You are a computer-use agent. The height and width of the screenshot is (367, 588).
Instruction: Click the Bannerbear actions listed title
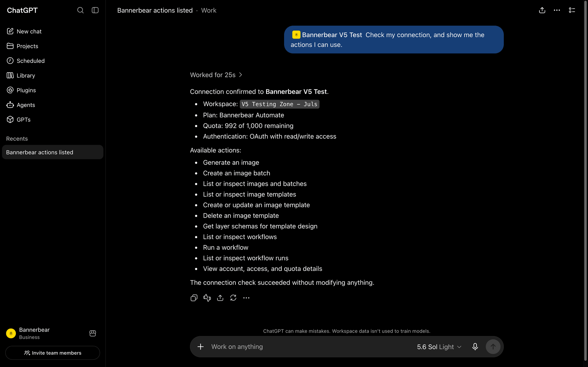[155, 10]
